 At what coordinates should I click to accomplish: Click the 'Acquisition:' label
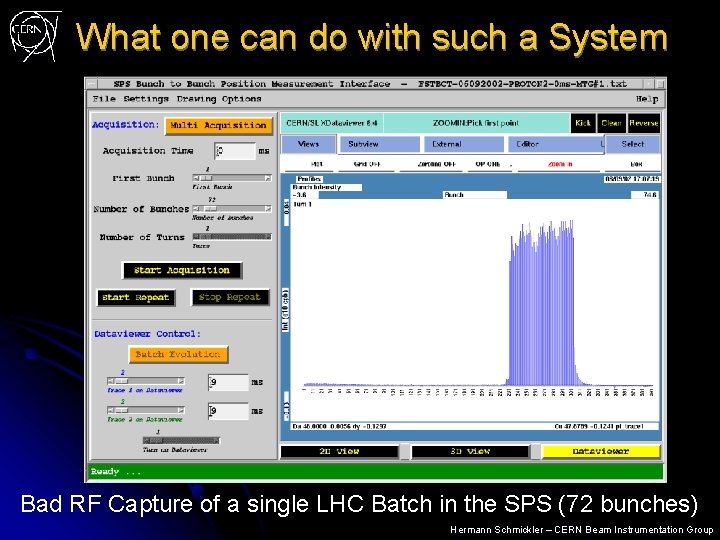[x=125, y=125]
